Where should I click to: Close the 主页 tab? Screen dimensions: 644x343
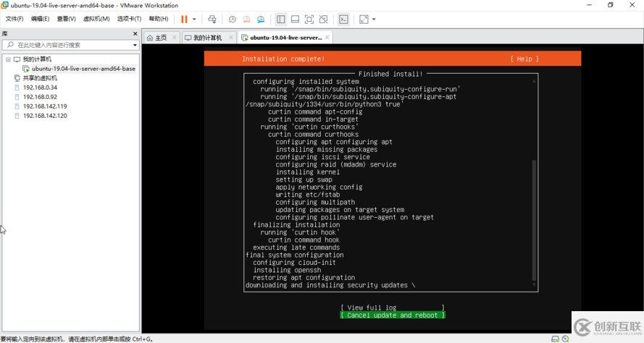[x=174, y=38]
